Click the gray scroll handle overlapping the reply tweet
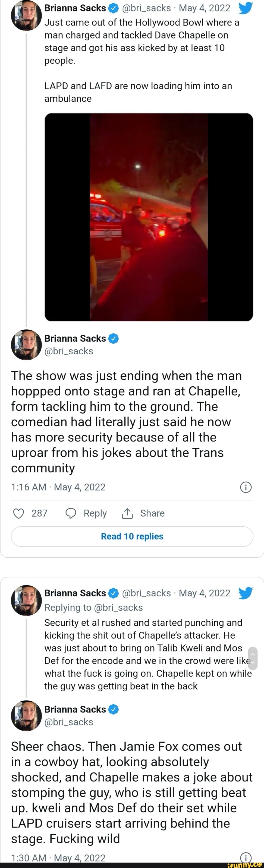 pyautogui.click(x=253, y=658)
